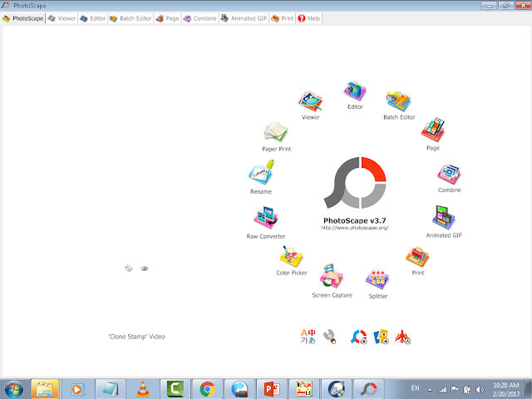
Task: Open Windows Explorer from the taskbar
Action: (x=45, y=389)
